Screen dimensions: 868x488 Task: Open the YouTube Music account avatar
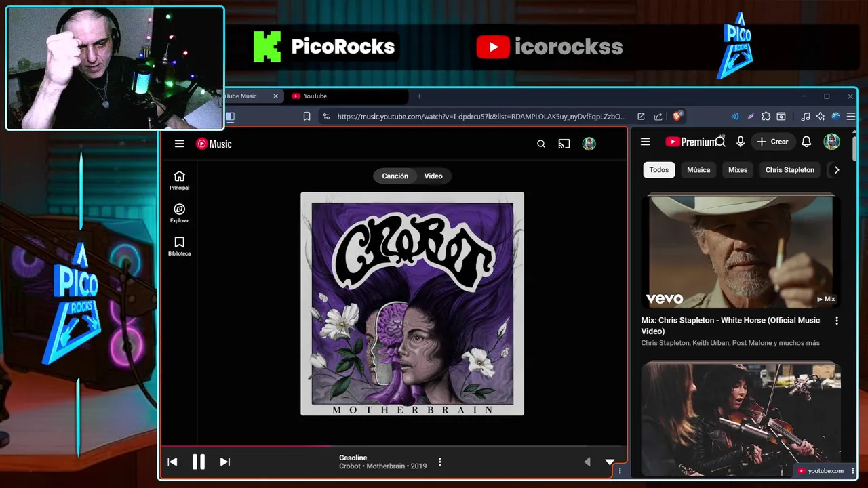(589, 144)
